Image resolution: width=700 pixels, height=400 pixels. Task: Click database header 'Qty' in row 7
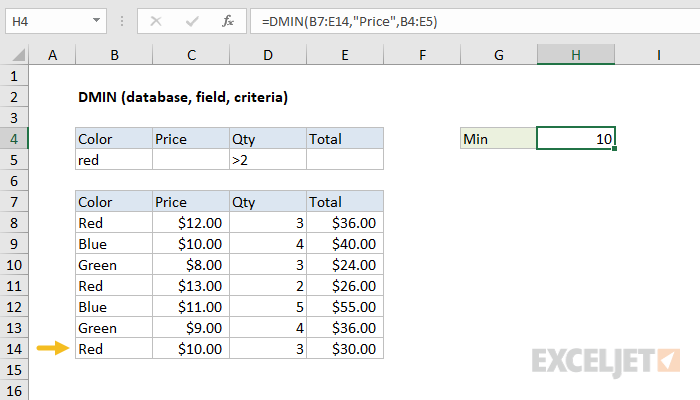[268, 202]
